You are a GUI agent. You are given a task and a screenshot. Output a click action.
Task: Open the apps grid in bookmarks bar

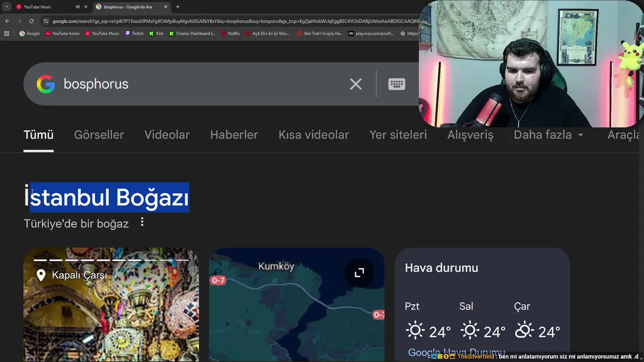pyautogui.click(x=7, y=34)
